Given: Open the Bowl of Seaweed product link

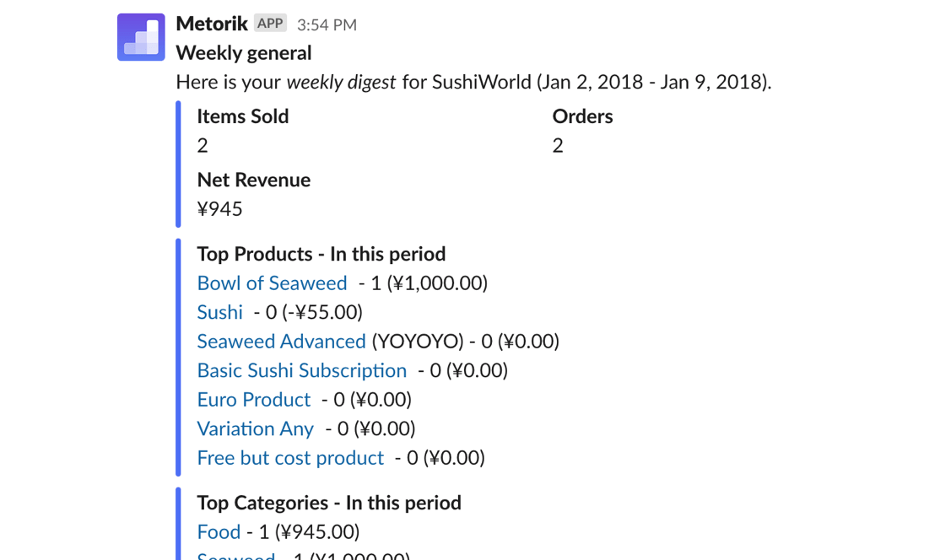Looking at the screenshot, I should point(272,283).
